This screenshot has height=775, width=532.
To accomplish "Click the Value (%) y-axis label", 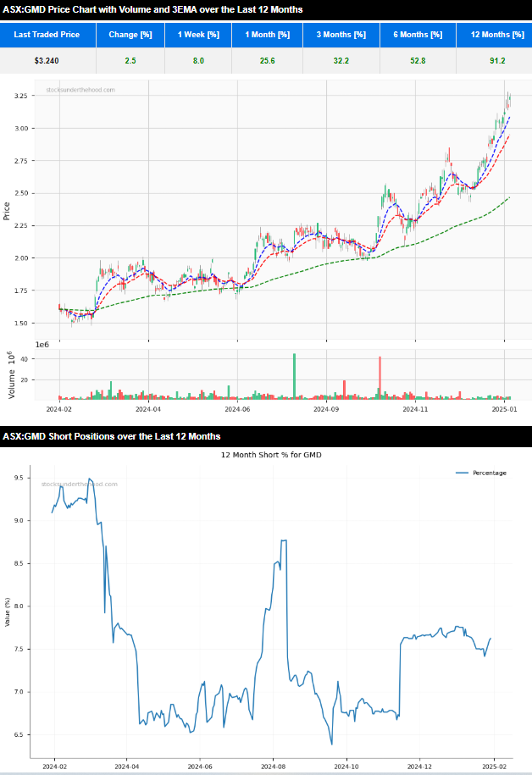I will [x=7, y=612].
